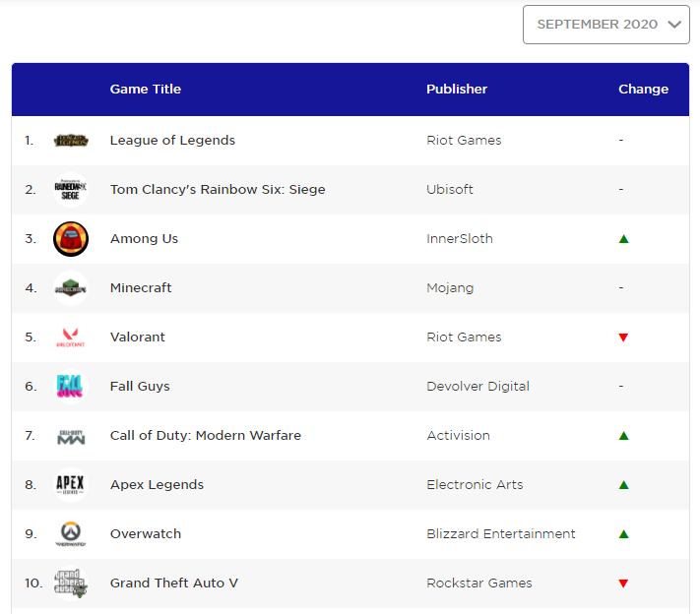
Task: Click the green up arrow for Among Us
Action: (x=623, y=239)
